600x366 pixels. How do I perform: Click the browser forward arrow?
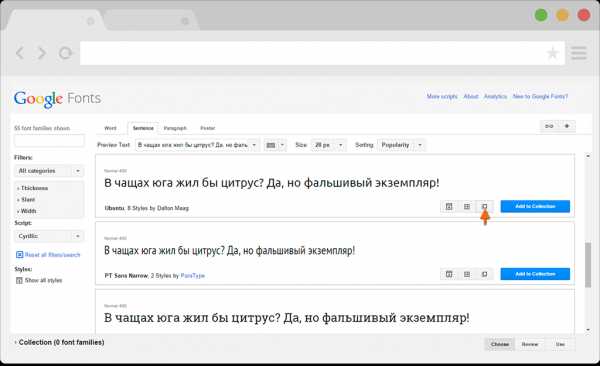click(x=42, y=53)
